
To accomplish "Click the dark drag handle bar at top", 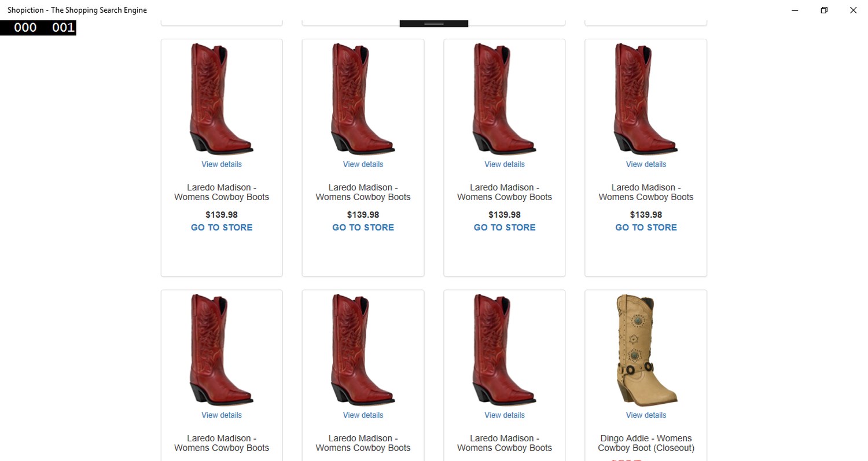I will coord(433,24).
